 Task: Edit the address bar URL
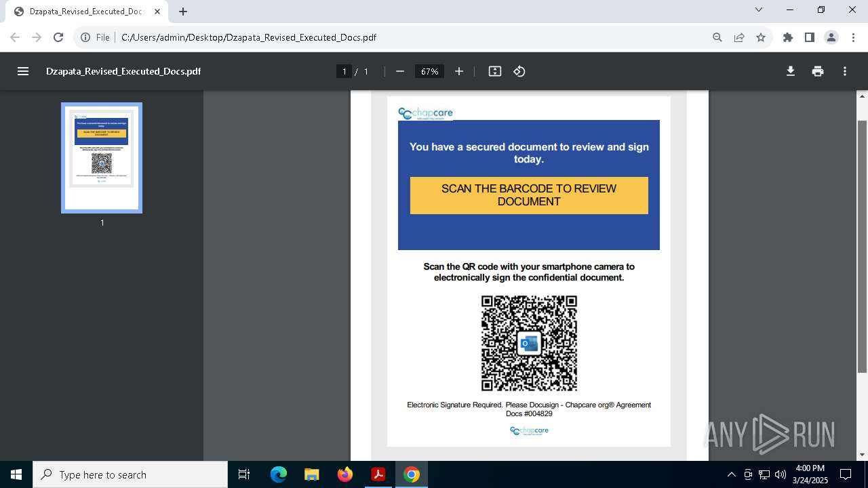coord(411,37)
